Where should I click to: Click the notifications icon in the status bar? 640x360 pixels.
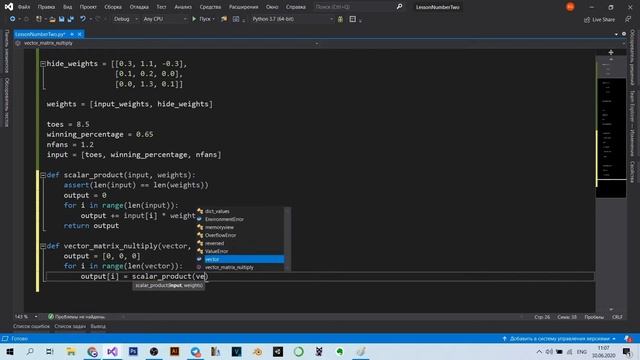pyautogui.click(x=628, y=339)
